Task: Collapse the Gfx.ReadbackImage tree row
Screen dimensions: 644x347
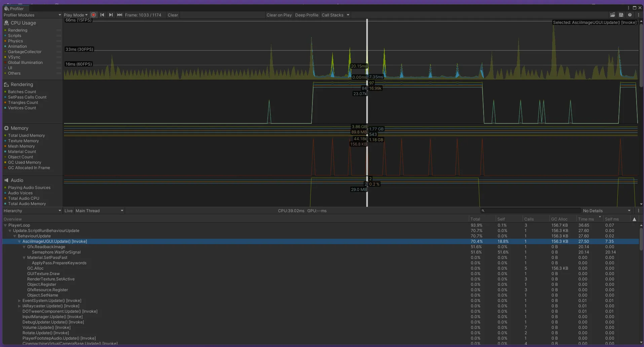Action: click(24, 247)
